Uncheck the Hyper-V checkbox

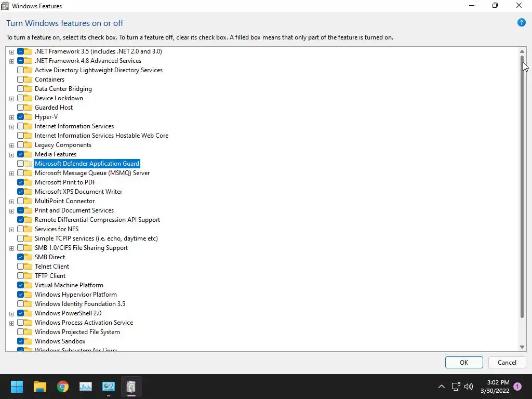coord(20,117)
